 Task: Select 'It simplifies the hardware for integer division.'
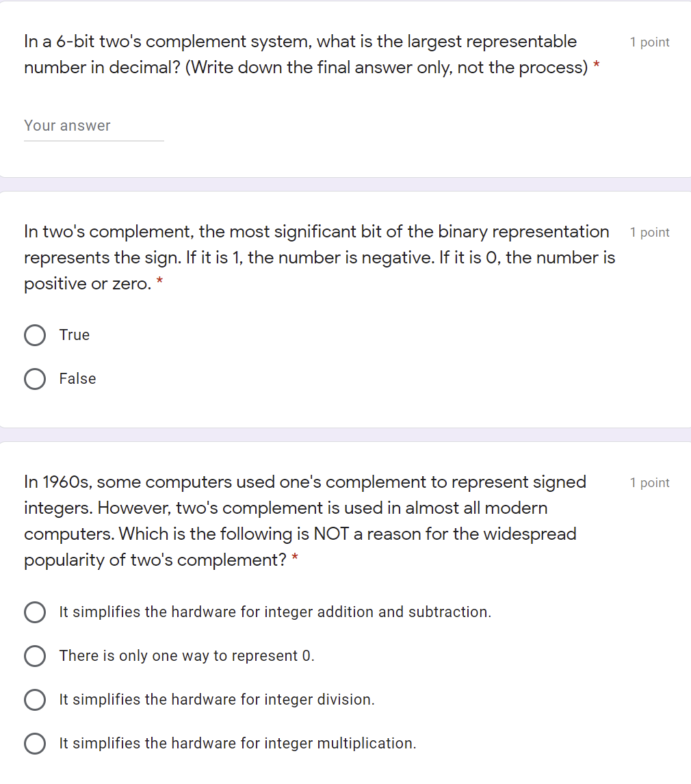click(35, 700)
